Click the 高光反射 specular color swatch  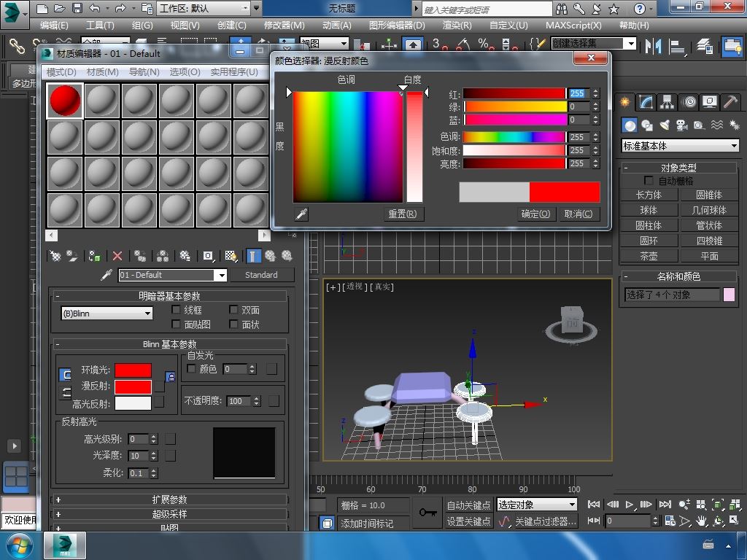pyautogui.click(x=133, y=403)
